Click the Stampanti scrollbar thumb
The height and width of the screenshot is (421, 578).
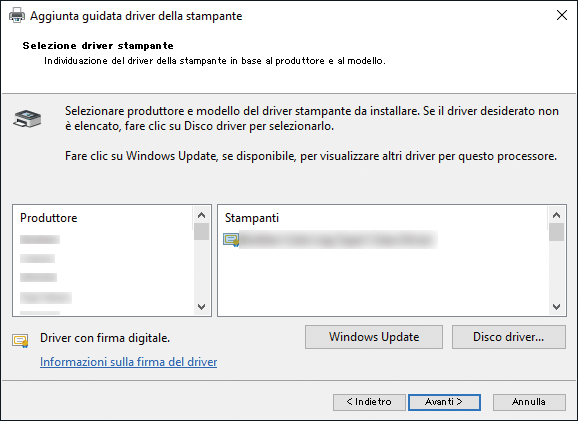(556, 233)
